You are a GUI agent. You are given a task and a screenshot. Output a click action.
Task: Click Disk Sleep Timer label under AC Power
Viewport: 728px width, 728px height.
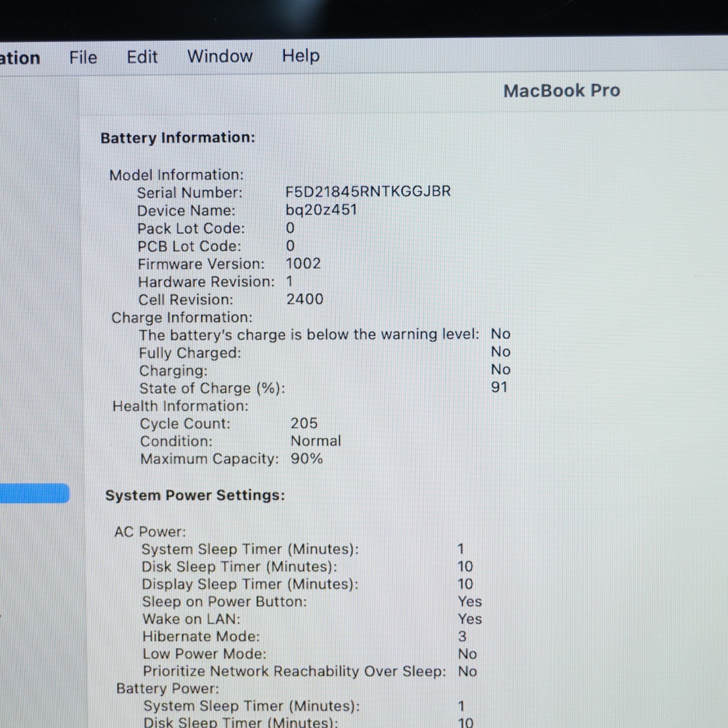pyautogui.click(x=240, y=567)
